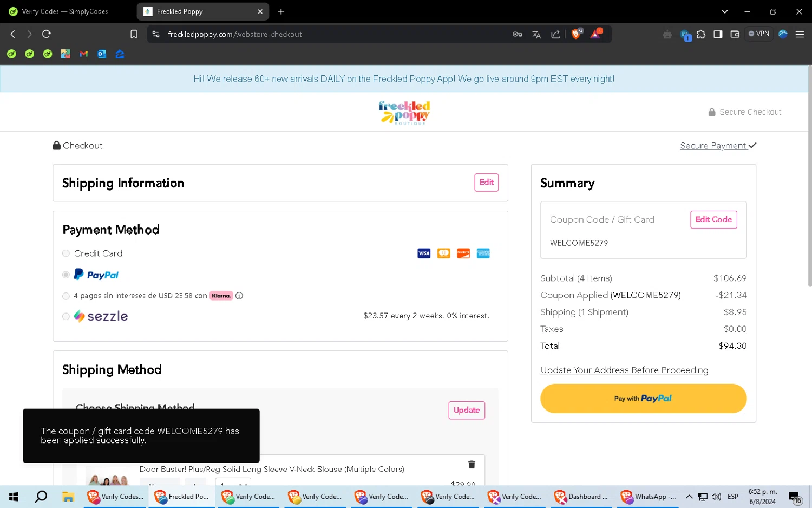Update the shipping method
This screenshot has height=508, width=812.
467,410
